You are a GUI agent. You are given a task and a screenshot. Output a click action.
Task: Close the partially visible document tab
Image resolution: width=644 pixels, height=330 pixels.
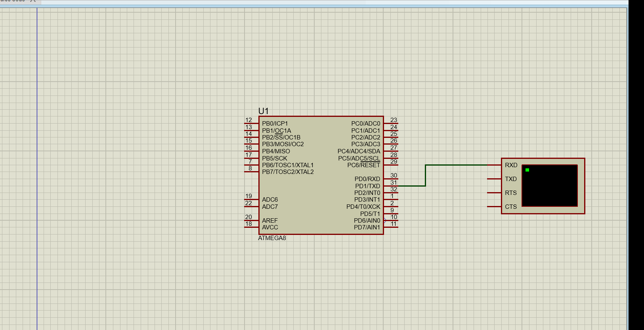(x=33, y=1)
